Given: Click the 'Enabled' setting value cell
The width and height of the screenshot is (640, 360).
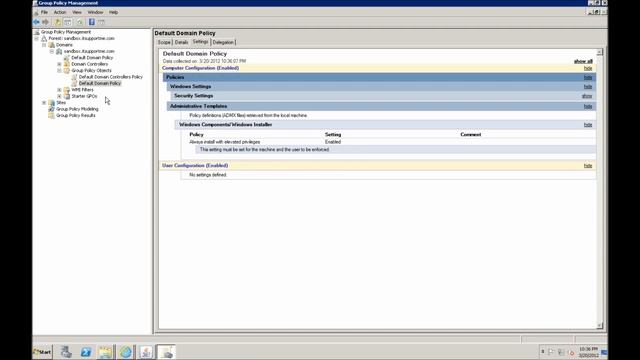Looking at the screenshot, I should click(333, 142).
